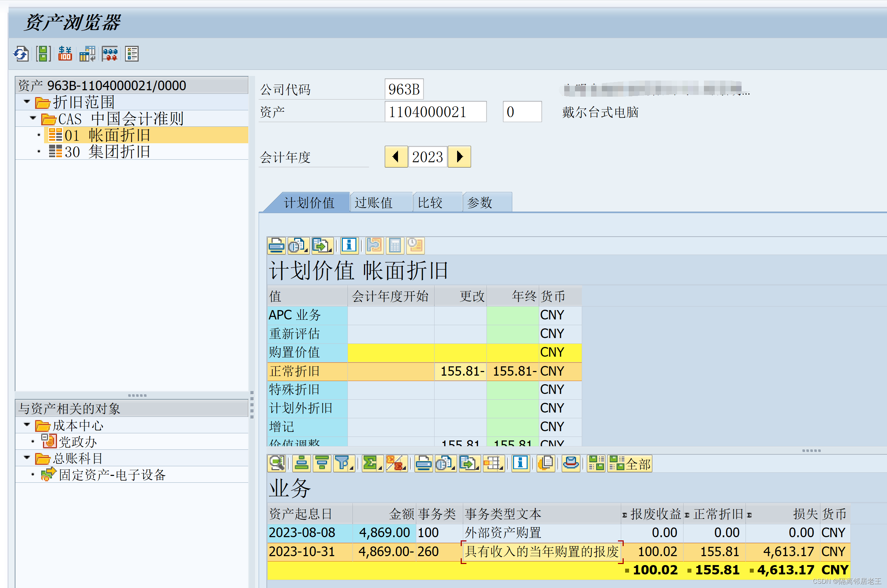
Task: Click the 公司代码 input field showing 963B
Action: click(x=404, y=89)
